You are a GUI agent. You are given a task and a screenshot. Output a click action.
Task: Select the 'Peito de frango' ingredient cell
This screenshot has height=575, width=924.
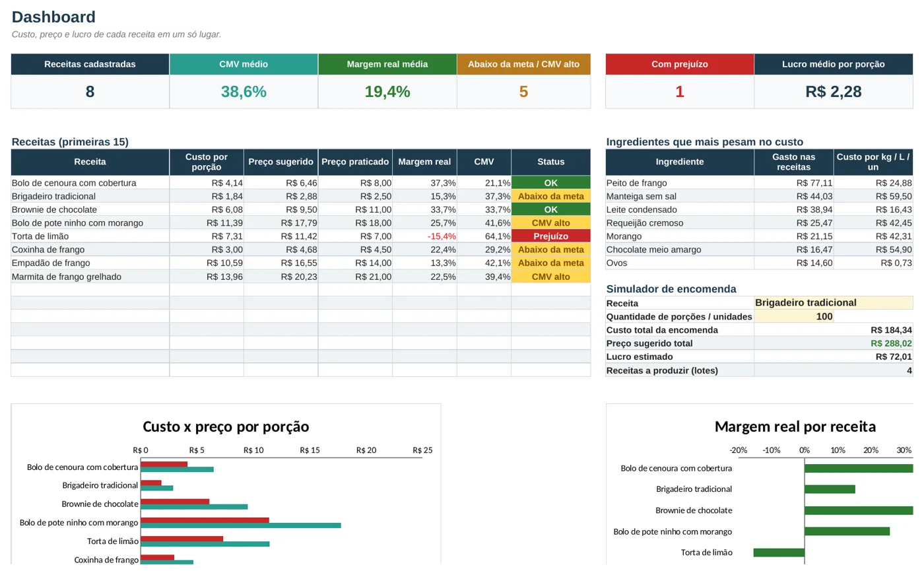point(680,183)
